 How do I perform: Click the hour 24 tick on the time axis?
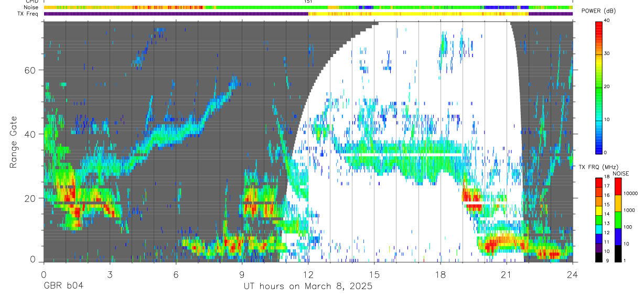coord(573,273)
